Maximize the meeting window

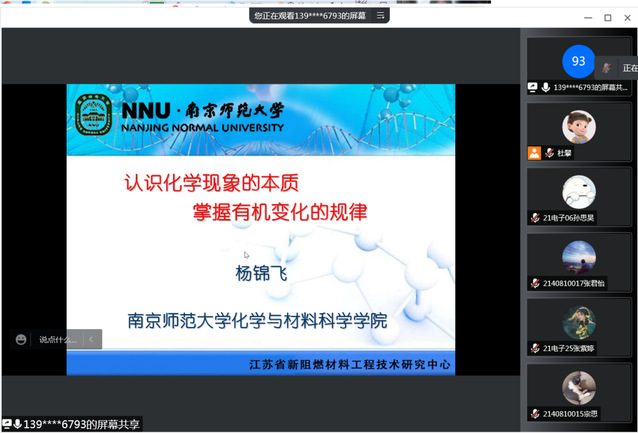(608, 17)
